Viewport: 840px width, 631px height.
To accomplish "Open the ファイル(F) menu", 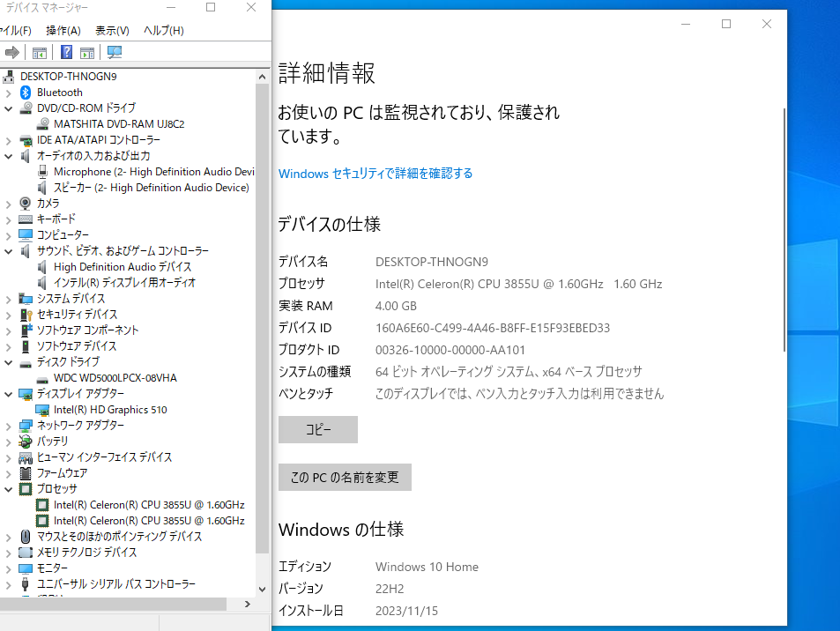I will click(16, 31).
